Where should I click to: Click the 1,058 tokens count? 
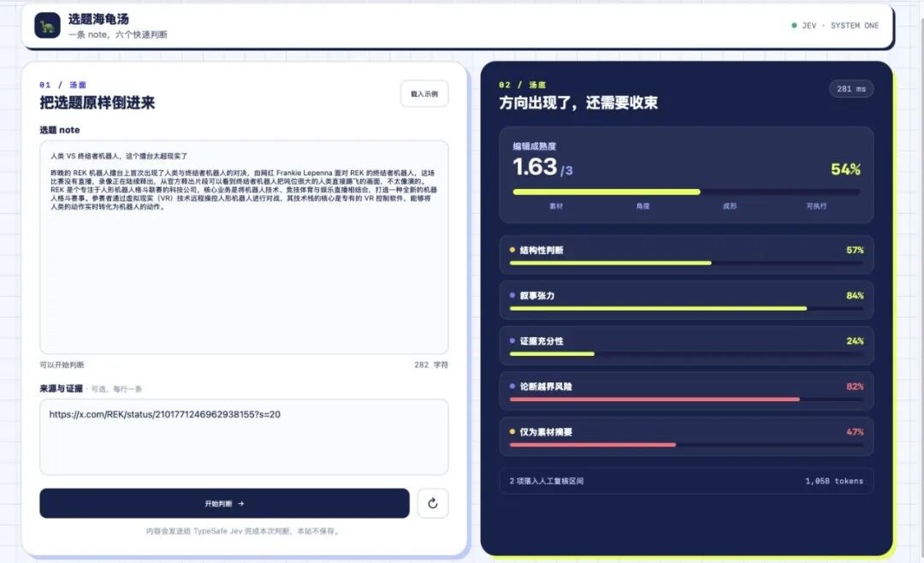pyautogui.click(x=834, y=481)
